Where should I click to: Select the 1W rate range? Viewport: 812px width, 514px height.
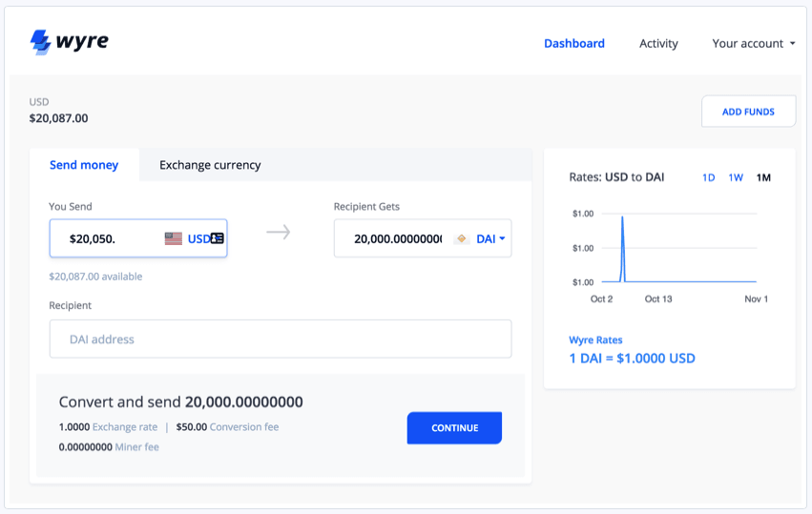[736, 177]
